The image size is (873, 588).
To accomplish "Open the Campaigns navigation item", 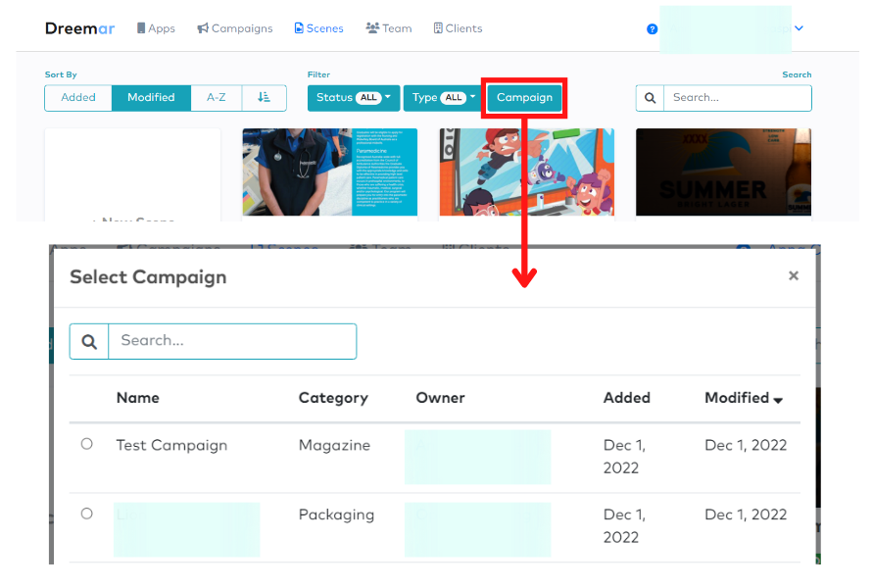I will pos(234,28).
